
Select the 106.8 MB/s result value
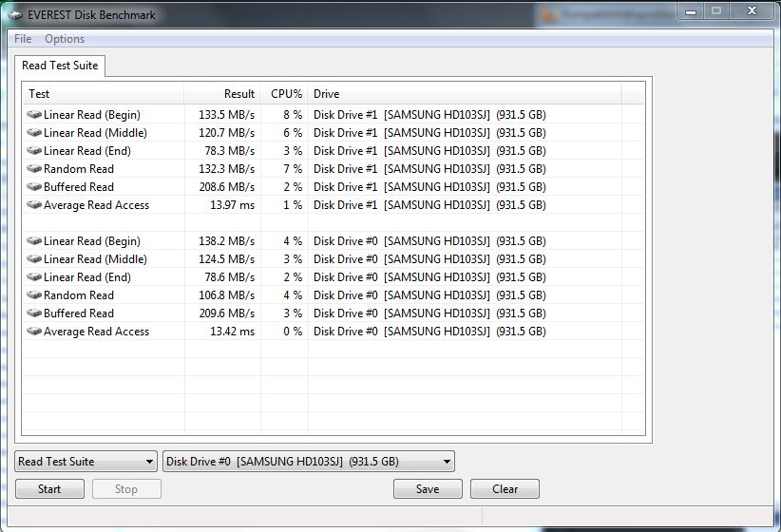pos(227,294)
